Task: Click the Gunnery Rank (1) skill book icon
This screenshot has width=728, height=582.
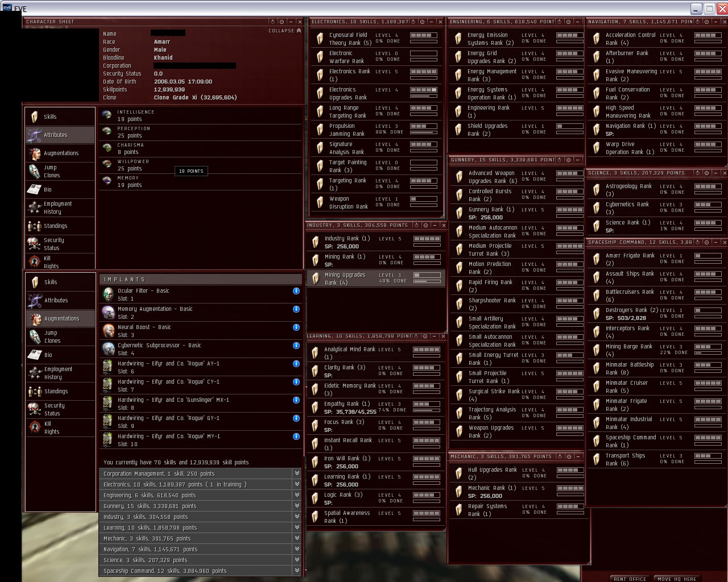Action: (x=459, y=213)
